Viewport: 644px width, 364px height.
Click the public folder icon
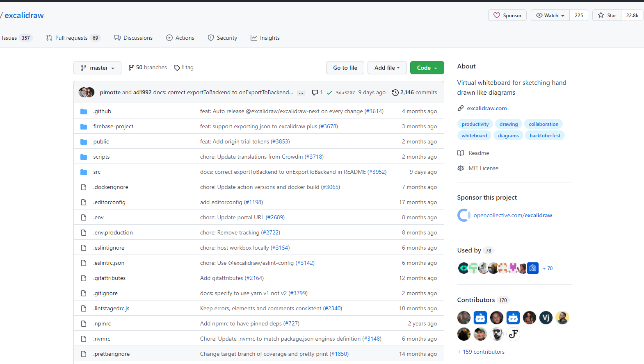click(x=84, y=142)
